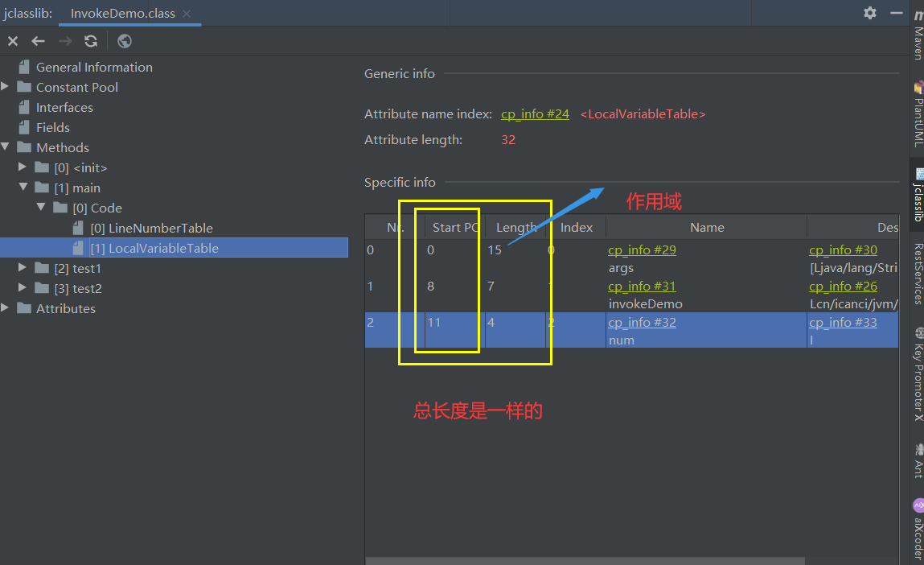The height and width of the screenshot is (565, 924).
Task: Select [1] main method item
Action: point(77,188)
